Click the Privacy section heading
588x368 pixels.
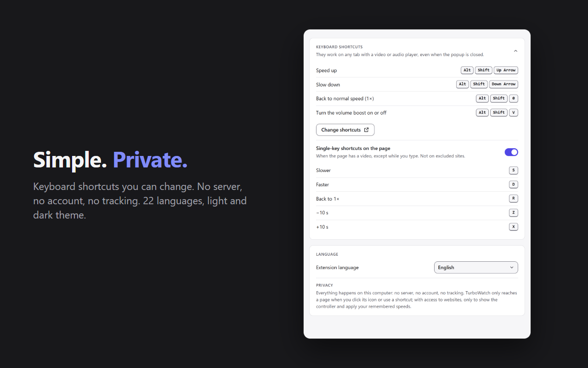pos(324,285)
